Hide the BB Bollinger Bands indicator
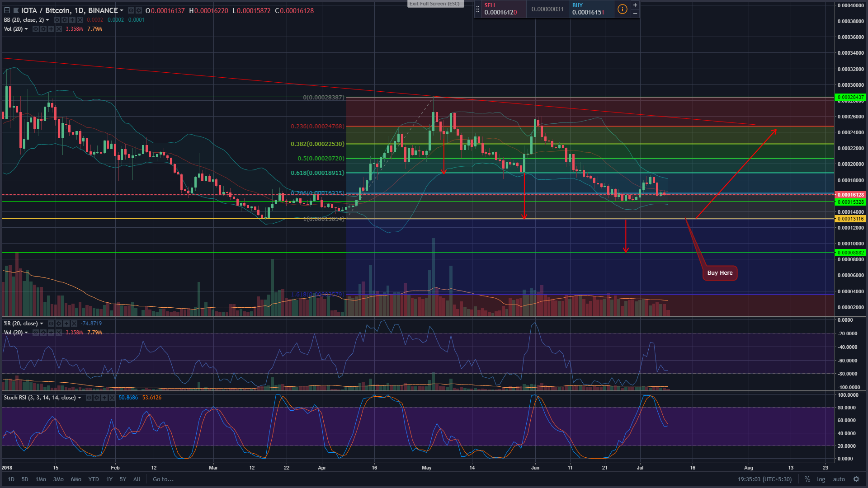868x488 pixels. 57,20
